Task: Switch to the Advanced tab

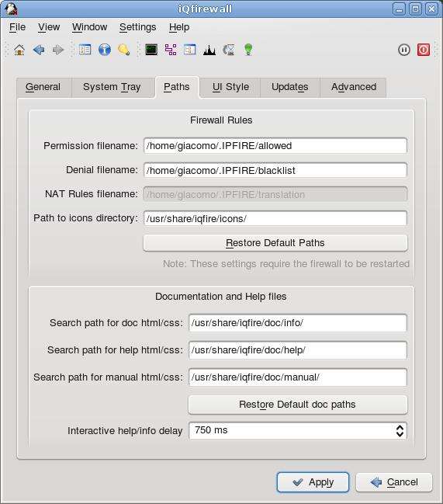Action: (354, 87)
